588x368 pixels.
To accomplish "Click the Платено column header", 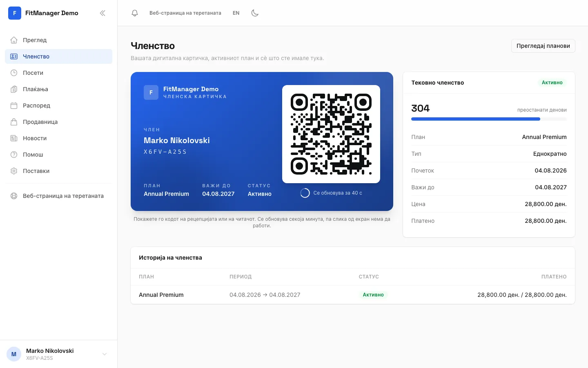I will [x=554, y=277].
